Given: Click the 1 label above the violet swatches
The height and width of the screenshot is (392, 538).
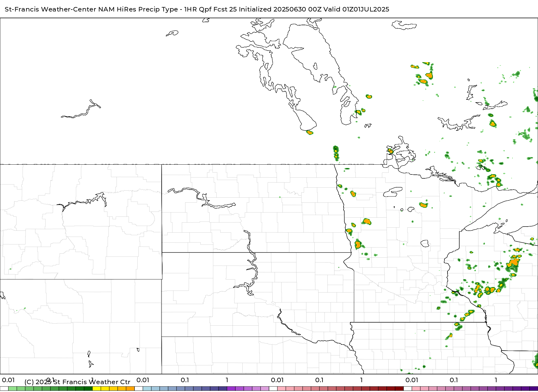Looking at the screenshot, I should click(x=227, y=380).
